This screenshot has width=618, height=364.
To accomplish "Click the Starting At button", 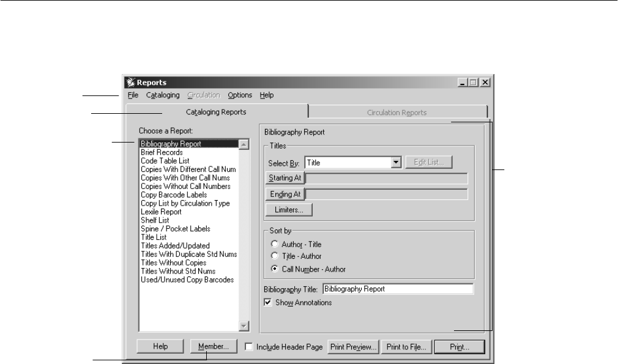I will coord(285,178).
